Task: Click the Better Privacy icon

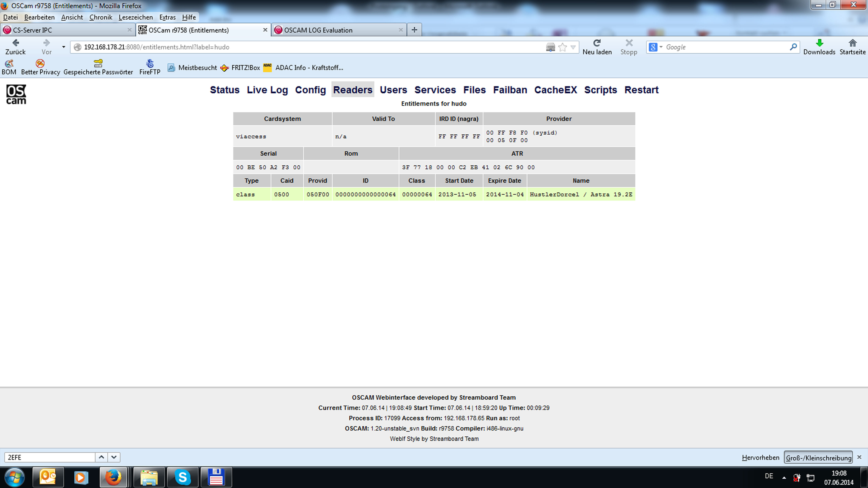Action: point(40,63)
